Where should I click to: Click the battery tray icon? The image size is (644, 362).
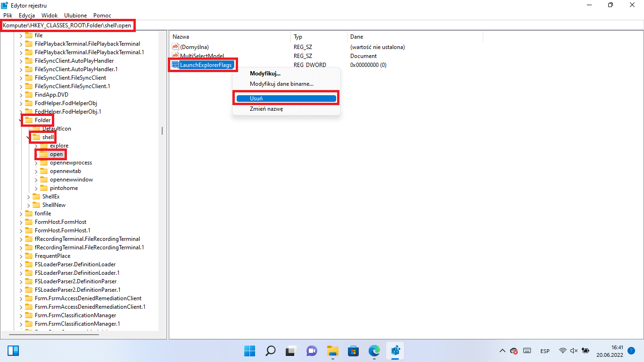pos(585,351)
